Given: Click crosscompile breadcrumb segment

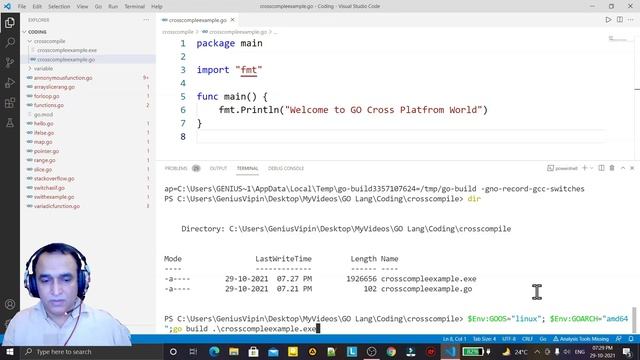Looking at the screenshot, I should point(178,32).
